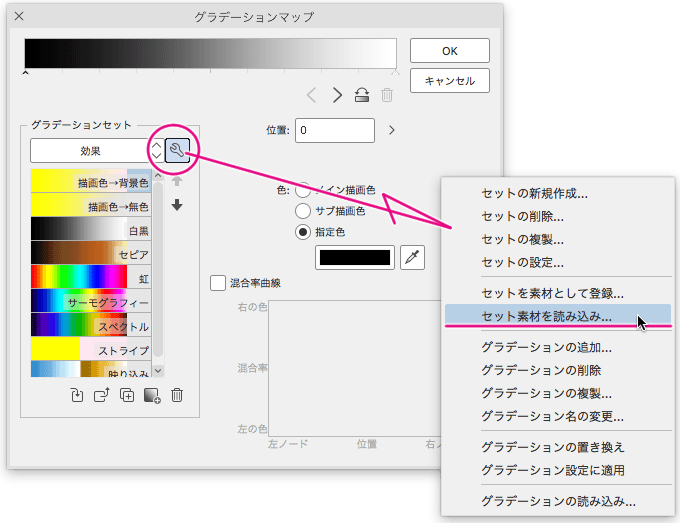680x523 pixels.
Task: Click the black specified color swatch
Action: click(355, 257)
